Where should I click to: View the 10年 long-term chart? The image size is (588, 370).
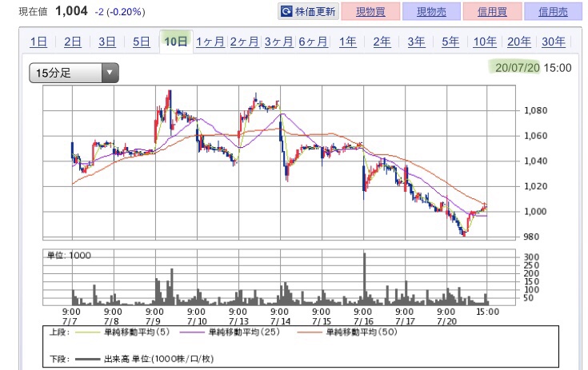485,42
